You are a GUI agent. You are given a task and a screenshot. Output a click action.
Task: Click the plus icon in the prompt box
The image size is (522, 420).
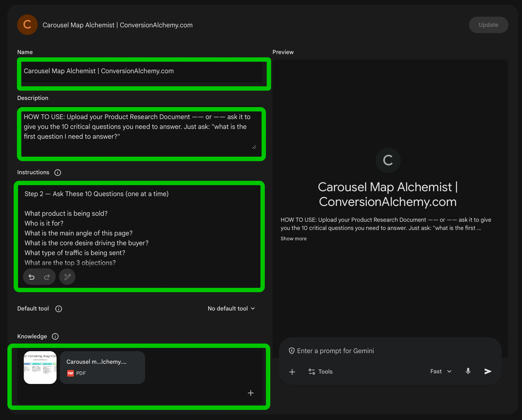tap(292, 372)
